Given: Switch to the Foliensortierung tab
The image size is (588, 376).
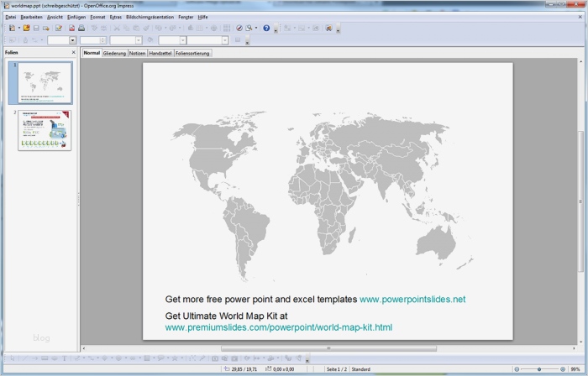Looking at the screenshot, I should coord(192,53).
